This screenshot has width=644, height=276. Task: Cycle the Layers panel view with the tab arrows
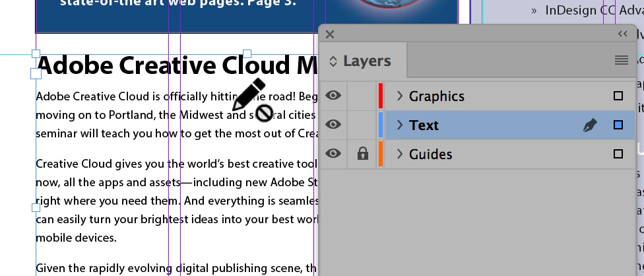pyautogui.click(x=333, y=61)
